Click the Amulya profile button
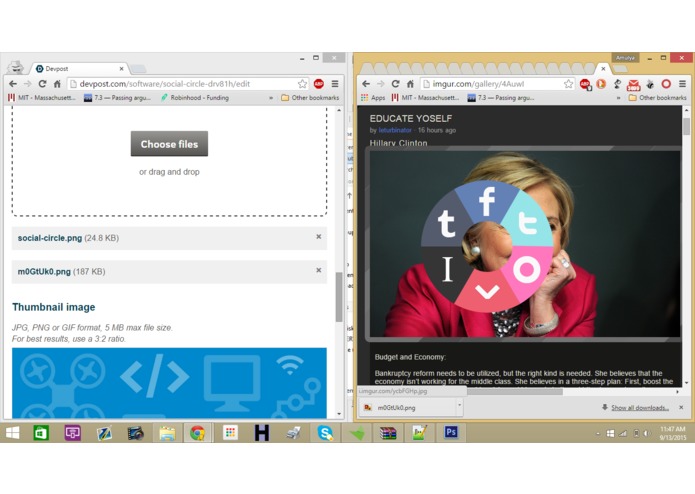The height and width of the screenshot is (494, 695). (x=625, y=58)
